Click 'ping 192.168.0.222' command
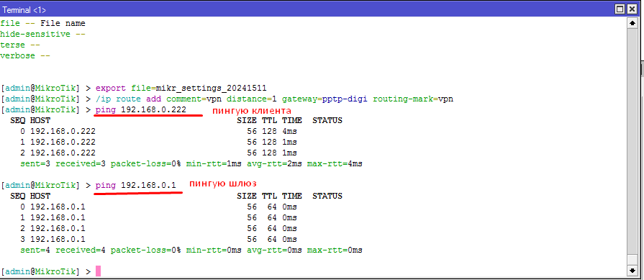This screenshot has width=644, height=280. pos(141,109)
